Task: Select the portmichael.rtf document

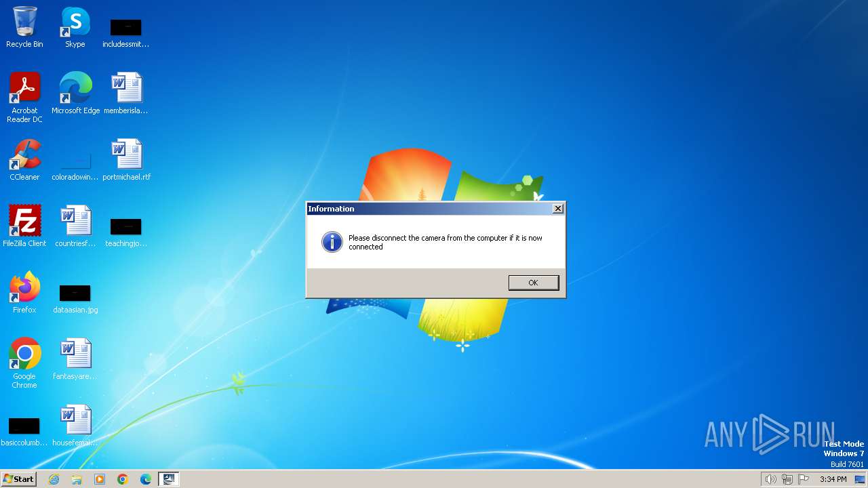Action: [126, 160]
